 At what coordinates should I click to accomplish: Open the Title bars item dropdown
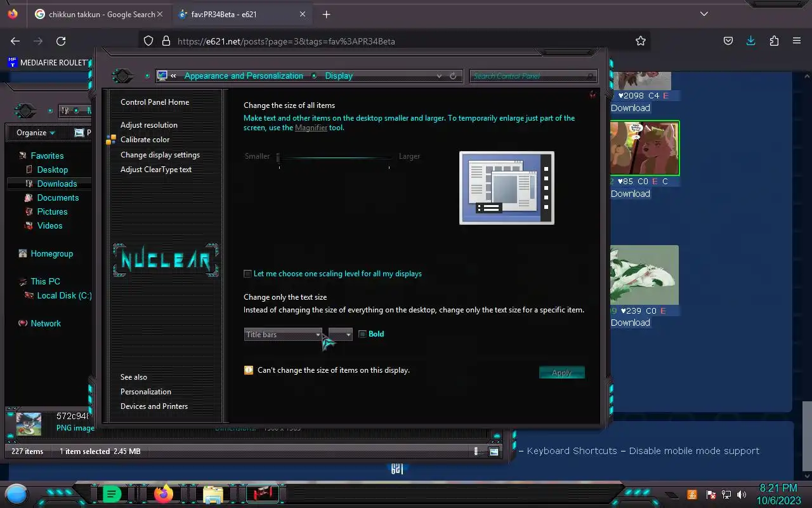pos(284,335)
